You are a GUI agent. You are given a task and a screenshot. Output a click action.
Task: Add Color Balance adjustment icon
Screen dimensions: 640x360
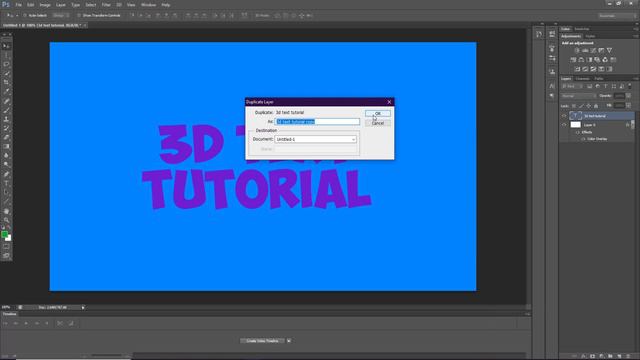[x=581, y=60]
